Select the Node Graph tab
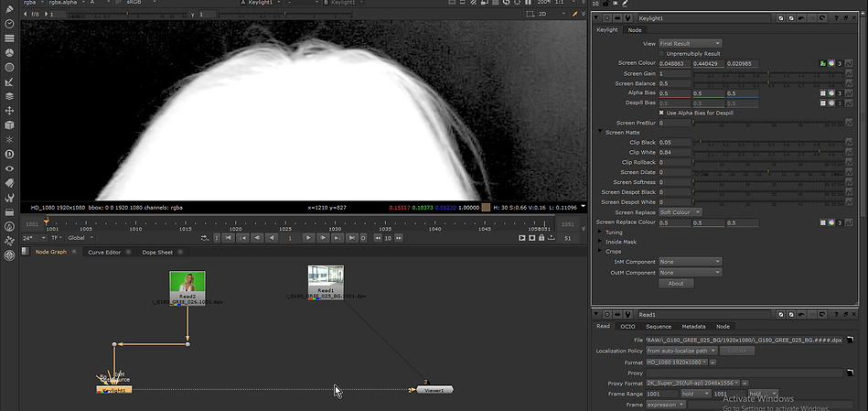 51,252
